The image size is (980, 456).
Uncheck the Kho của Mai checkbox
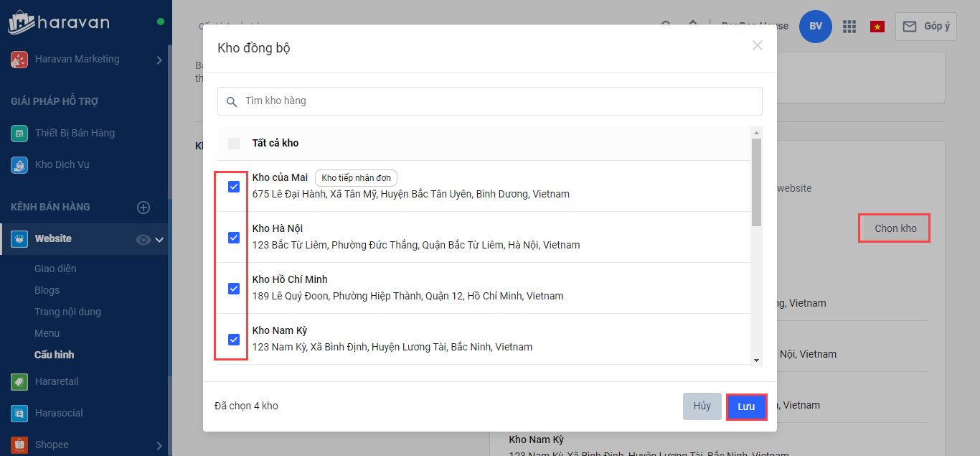tap(234, 187)
